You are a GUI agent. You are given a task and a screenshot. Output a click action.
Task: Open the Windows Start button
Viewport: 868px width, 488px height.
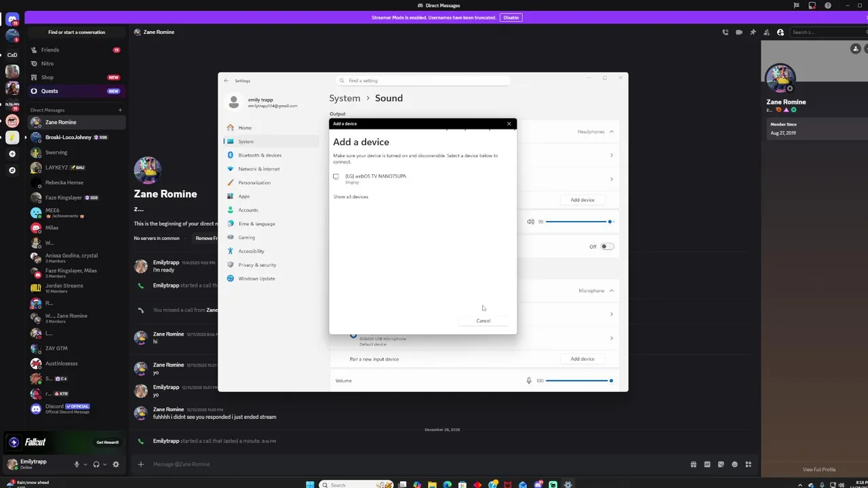310,485
